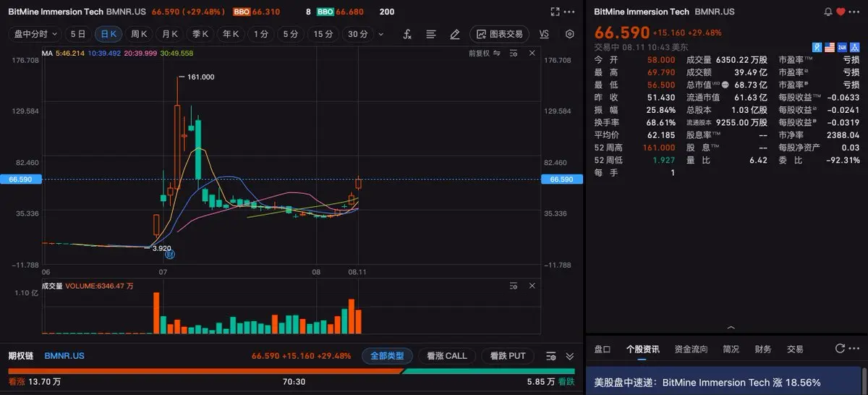Switch to the 15分 fifteen-minute chart

point(323,34)
